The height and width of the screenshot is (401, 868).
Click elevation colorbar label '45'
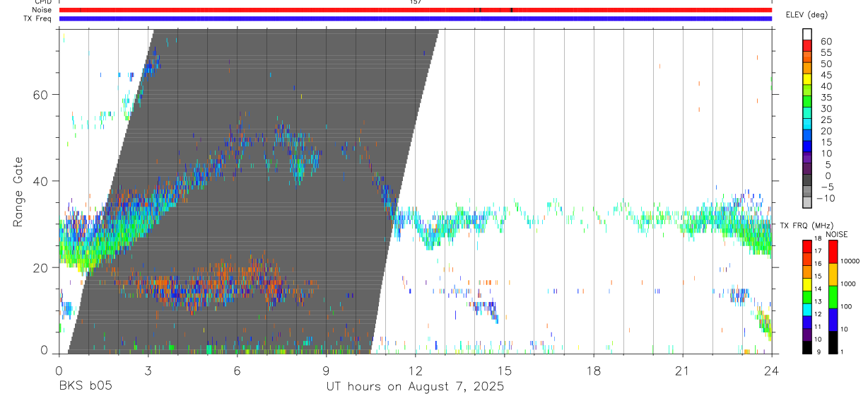click(x=826, y=75)
